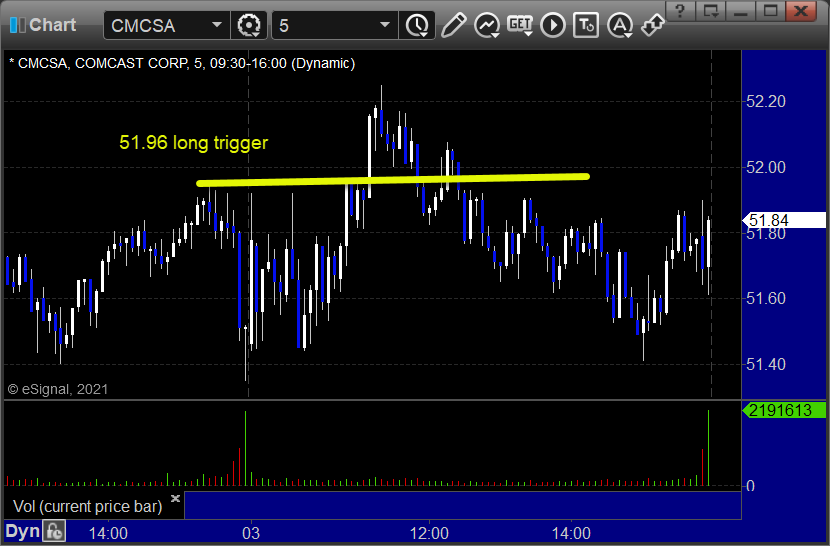Open the time template clock icon

click(418, 25)
